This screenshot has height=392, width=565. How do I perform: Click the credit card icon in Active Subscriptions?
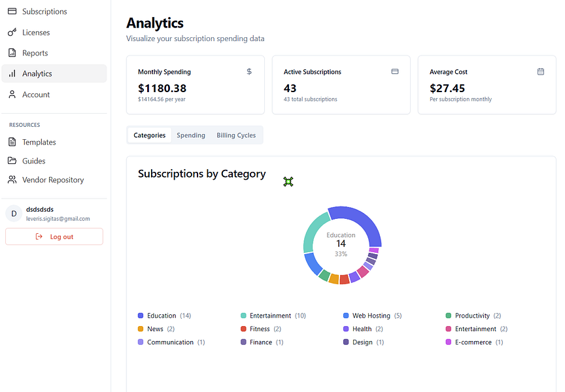tap(395, 72)
